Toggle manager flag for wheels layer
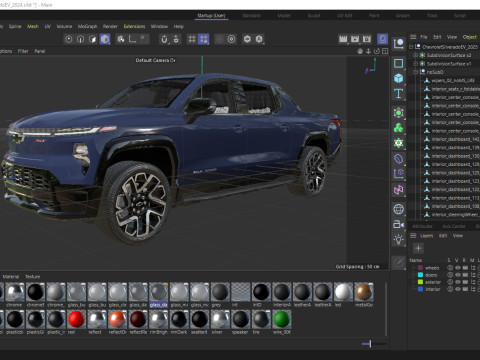The width and height of the screenshot is (480, 360). 473,268
